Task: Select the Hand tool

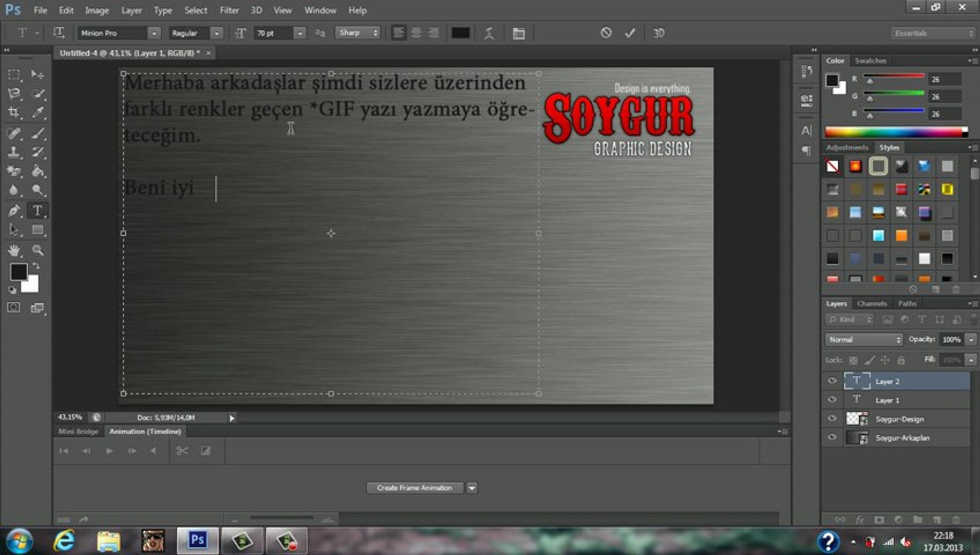Action: pyautogui.click(x=14, y=250)
